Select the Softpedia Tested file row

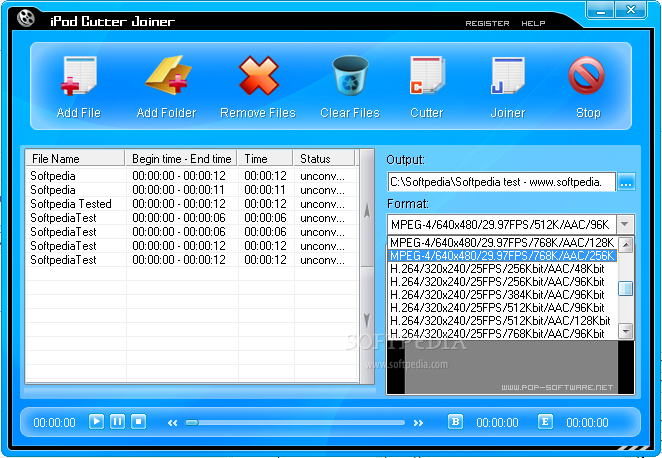(192, 204)
